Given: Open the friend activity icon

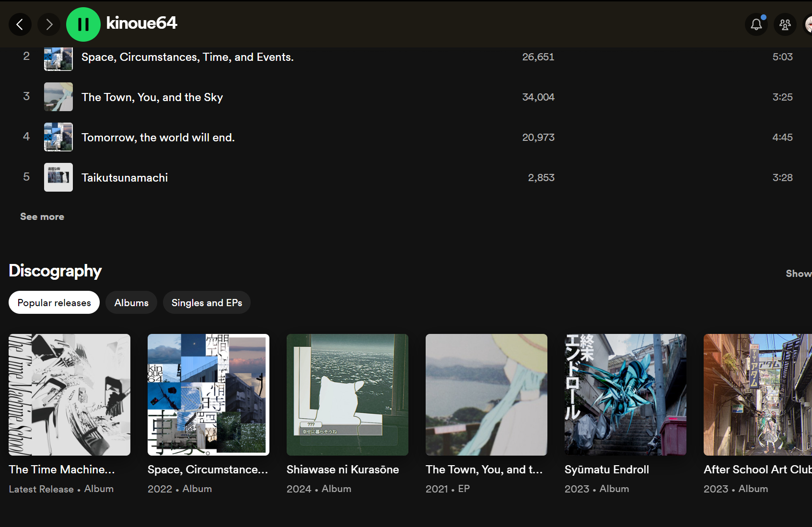Looking at the screenshot, I should click(785, 24).
